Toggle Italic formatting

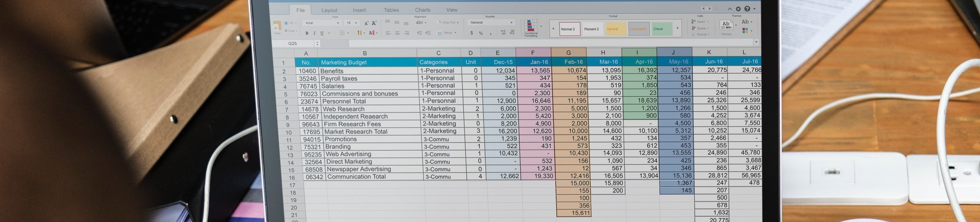pos(314,33)
